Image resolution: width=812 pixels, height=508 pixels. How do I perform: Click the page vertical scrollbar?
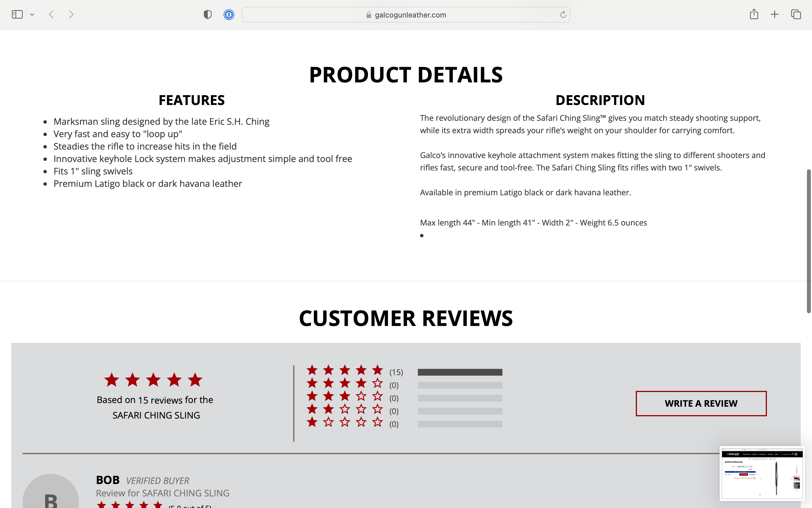809,241
